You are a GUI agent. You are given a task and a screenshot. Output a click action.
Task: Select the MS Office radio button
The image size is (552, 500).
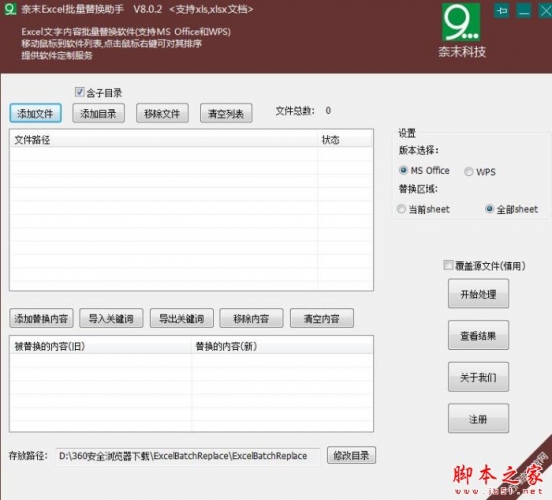click(x=403, y=170)
